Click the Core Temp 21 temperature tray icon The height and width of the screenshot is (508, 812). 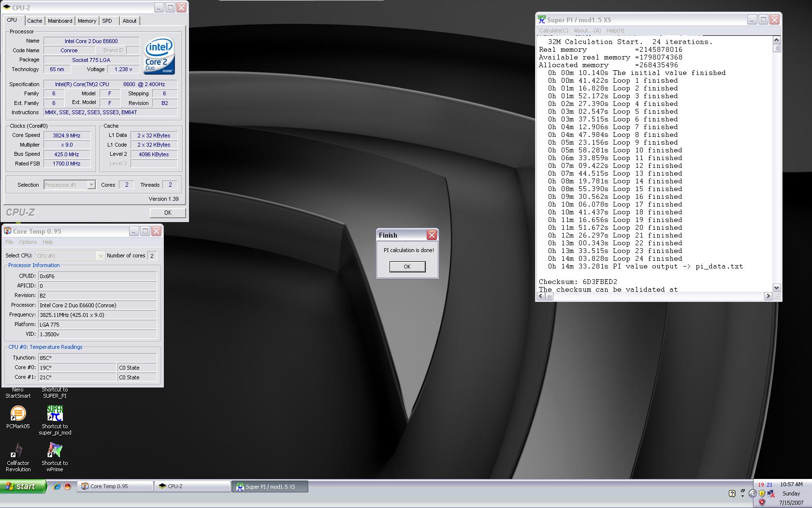coord(769,485)
